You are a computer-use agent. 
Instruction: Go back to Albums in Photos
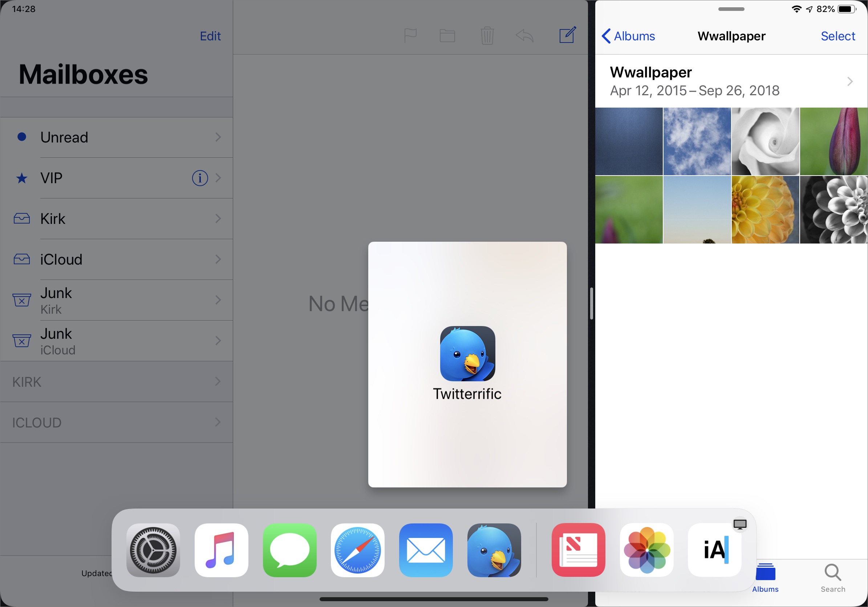(x=628, y=36)
